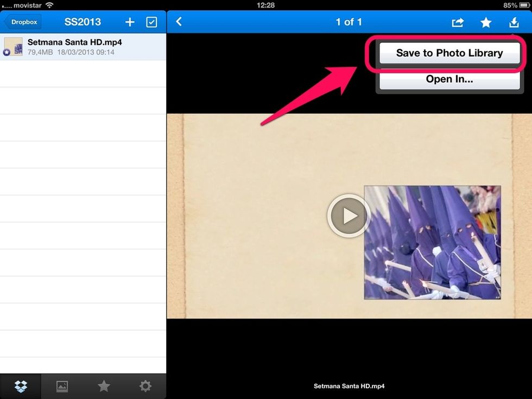
Task: Tap the Wi-Fi icon in status bar
Action: click(x=49, y=5)
